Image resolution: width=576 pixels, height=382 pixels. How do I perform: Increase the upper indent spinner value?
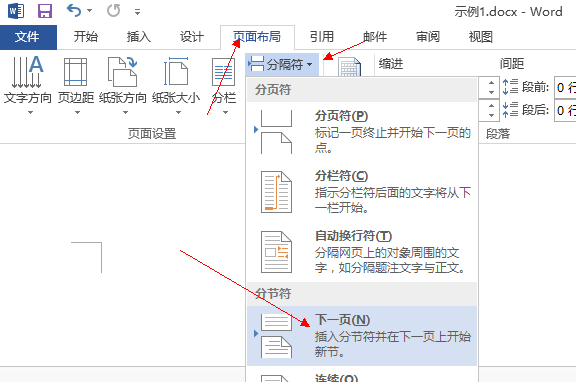(x=492, y=83)
